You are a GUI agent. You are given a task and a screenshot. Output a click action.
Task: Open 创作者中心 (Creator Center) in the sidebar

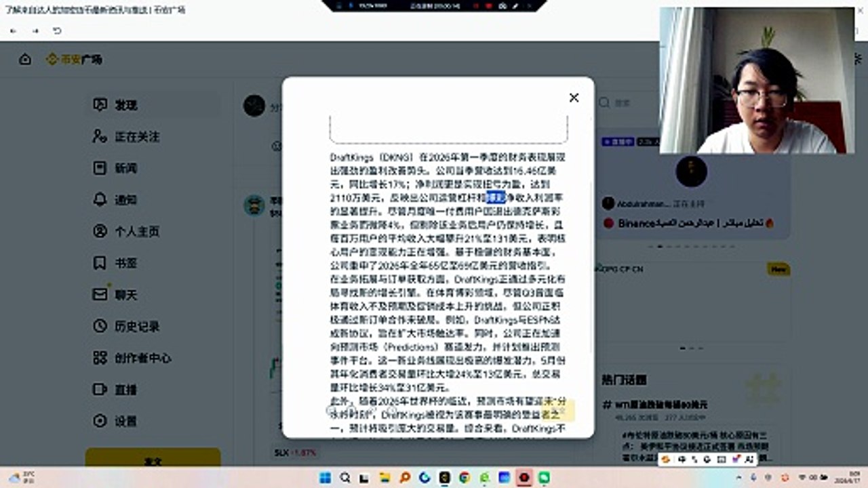(x=153, y=358)
